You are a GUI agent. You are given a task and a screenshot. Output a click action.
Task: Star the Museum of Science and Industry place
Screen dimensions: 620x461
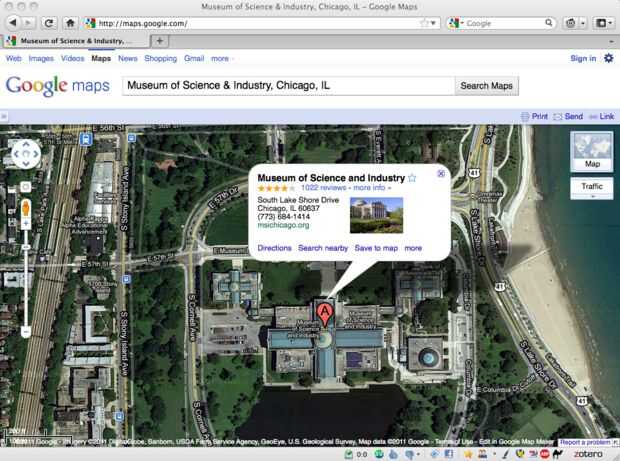click(412, 178)
